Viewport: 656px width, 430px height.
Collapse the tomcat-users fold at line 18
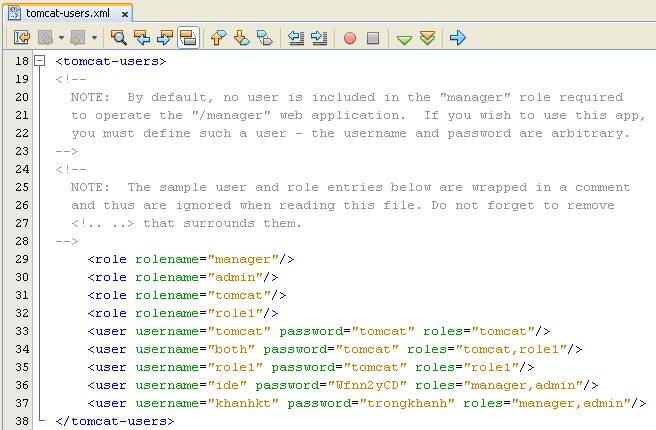(x=39, y=61)
